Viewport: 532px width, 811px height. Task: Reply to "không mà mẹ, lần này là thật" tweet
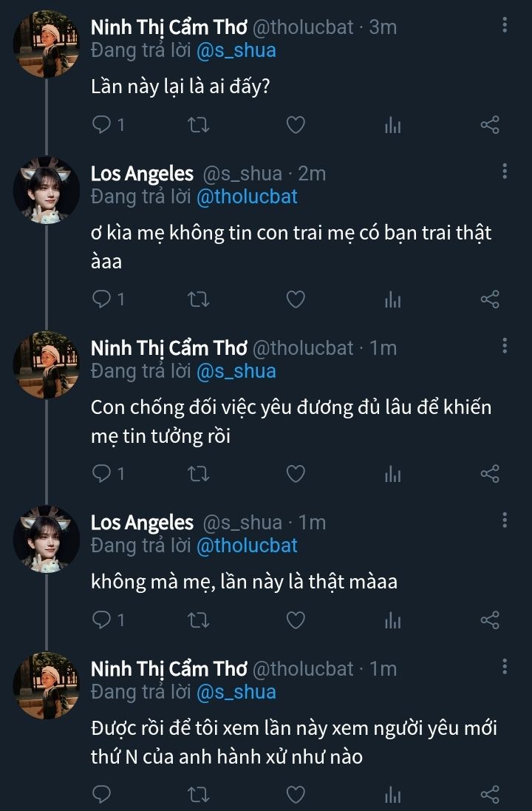101,620
